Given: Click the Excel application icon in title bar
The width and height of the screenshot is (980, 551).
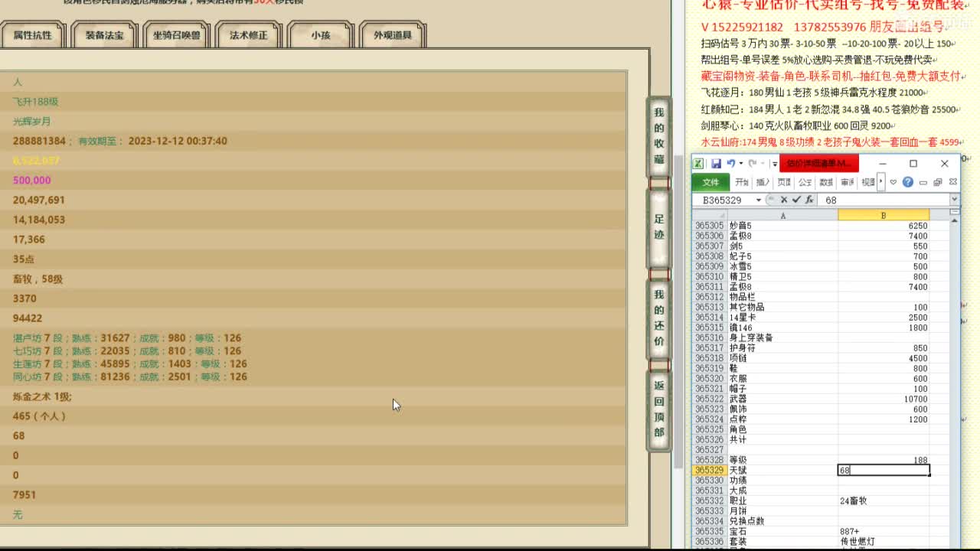Looking at the screenshot, I should (699, 164).
